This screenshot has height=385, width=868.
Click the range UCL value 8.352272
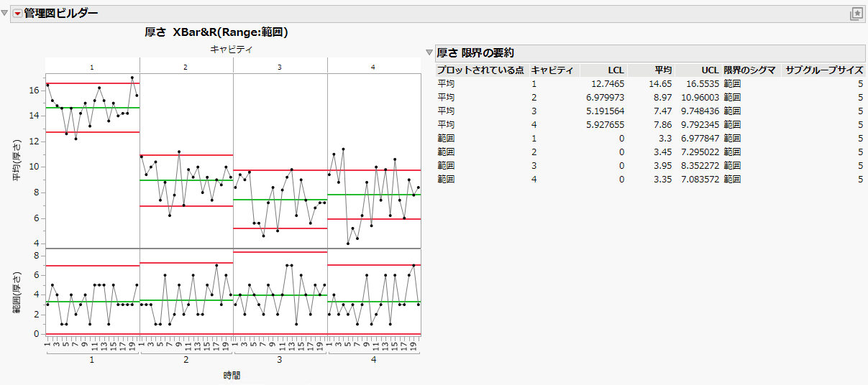698,165
